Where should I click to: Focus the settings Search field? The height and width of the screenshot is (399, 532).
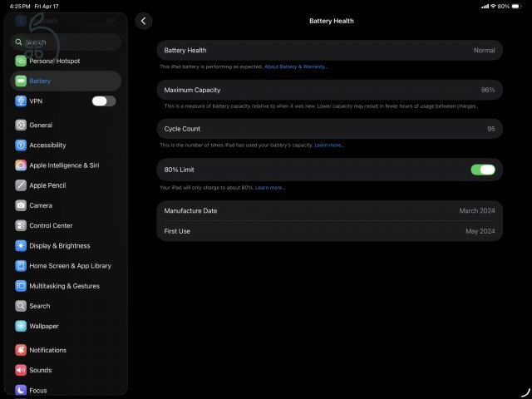(66, 42)
